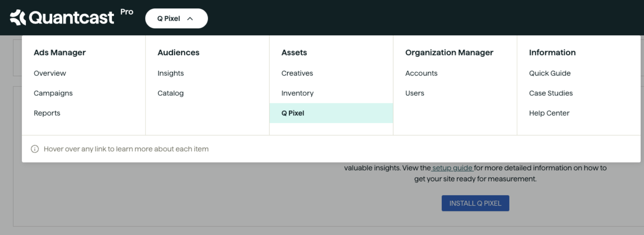Go to Users in Organization Manager
This screenshot has width=644, height=235.
415,93
